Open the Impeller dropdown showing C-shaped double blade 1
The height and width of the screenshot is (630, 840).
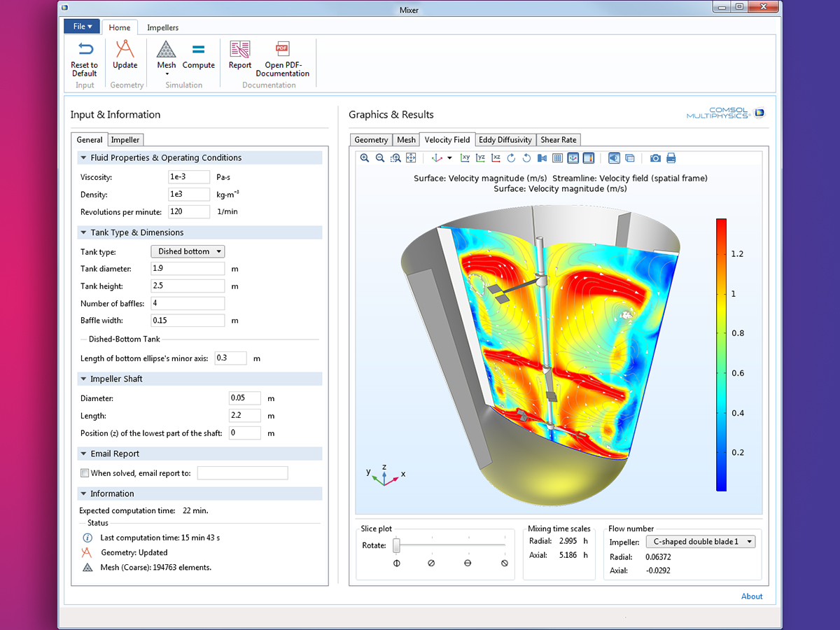click(x=700, y=541)
